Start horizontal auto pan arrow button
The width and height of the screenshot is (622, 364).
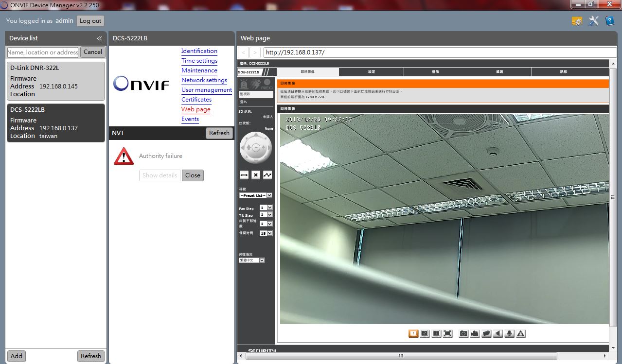point(244,175)
